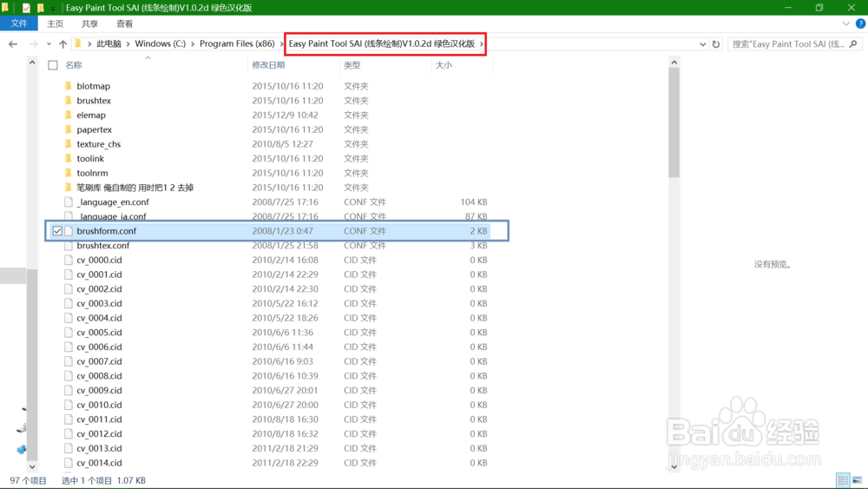The width and height of the screenshot is (868, 489).
Task: Select the elemap folder icon
Action: click(68, 115)
